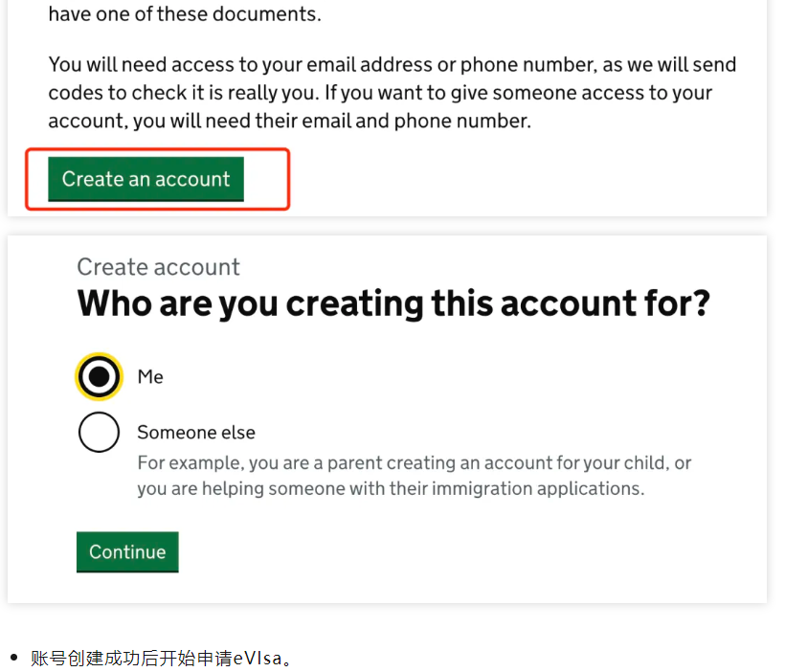Click the "Who are you creating this account for?" heading
The height and width of the screenshot is (672, 785).
click(393, 304)
